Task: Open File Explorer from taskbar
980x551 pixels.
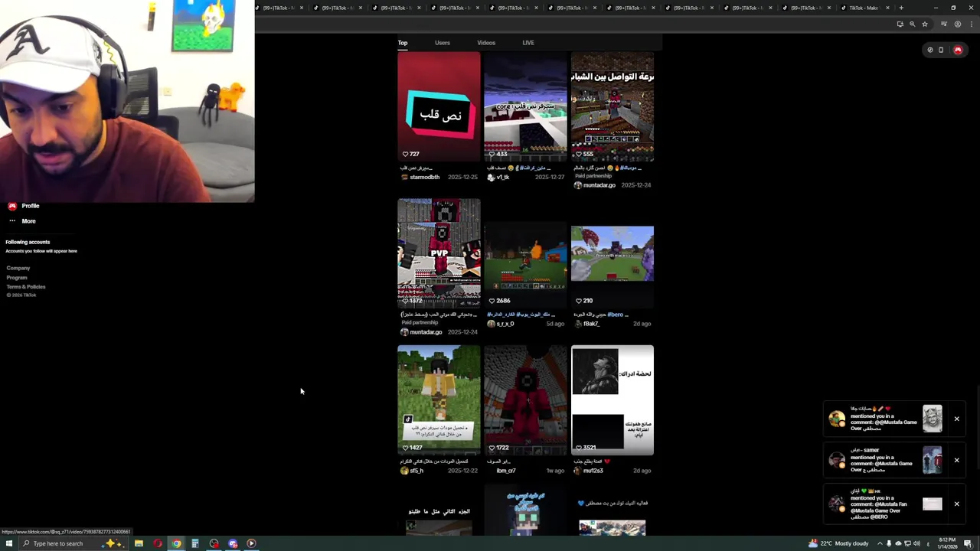Action: [139, 543]
